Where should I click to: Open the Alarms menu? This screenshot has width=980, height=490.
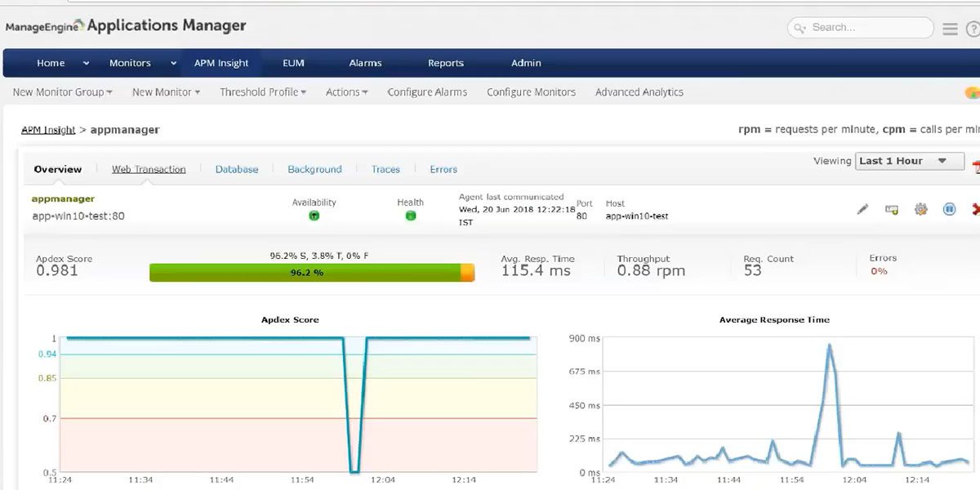click(365, 62)
